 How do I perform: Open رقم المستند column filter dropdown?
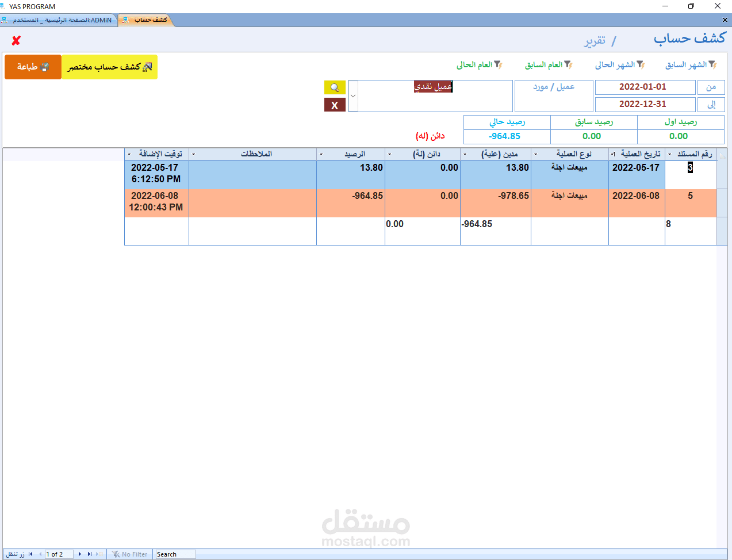click(x=670, y=154)
